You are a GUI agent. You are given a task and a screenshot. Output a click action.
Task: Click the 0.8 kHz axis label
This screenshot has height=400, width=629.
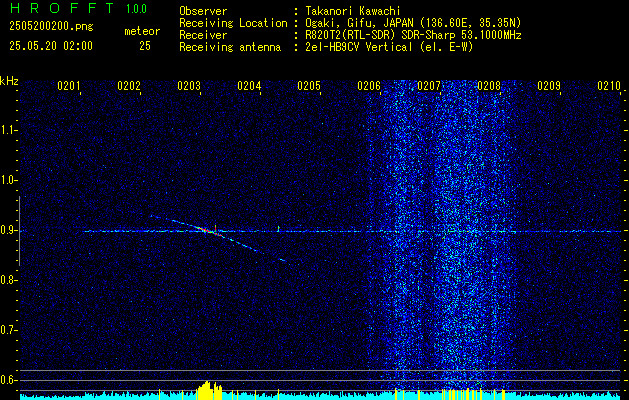click(7, 280)
